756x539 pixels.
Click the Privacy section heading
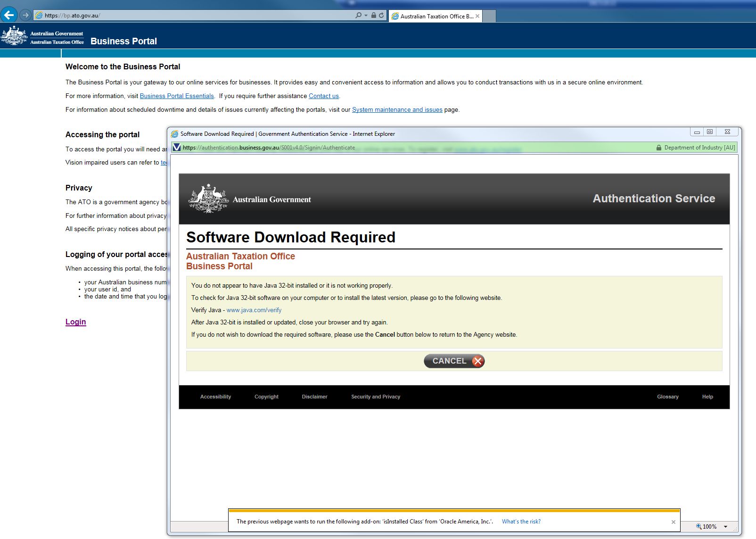click(79, 188)
